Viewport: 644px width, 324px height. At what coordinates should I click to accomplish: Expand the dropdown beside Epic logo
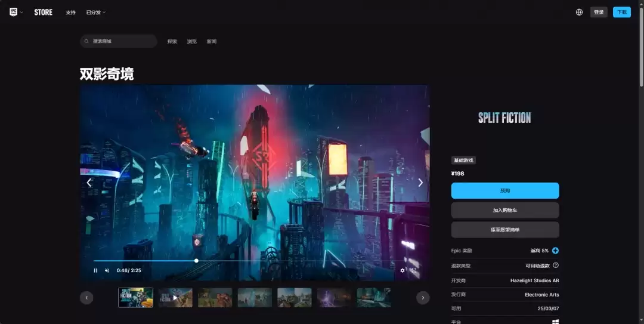pyautogui.click(x=21, y=13)
